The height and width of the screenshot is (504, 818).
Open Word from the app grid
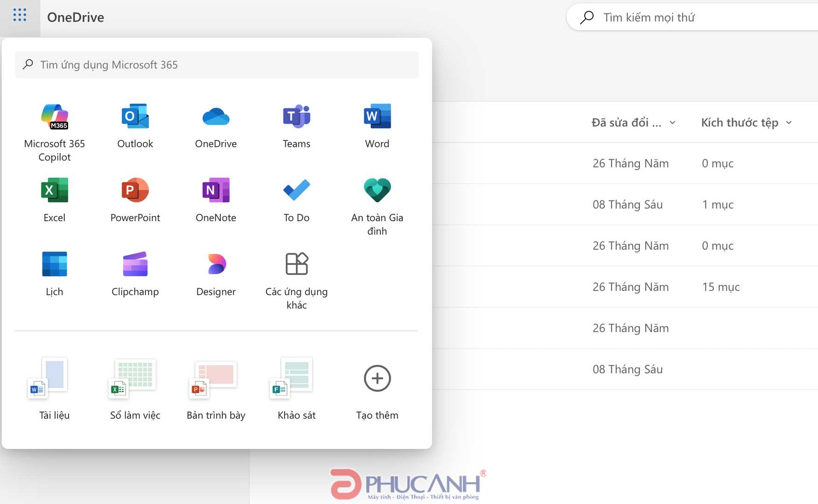pos(377,117)
